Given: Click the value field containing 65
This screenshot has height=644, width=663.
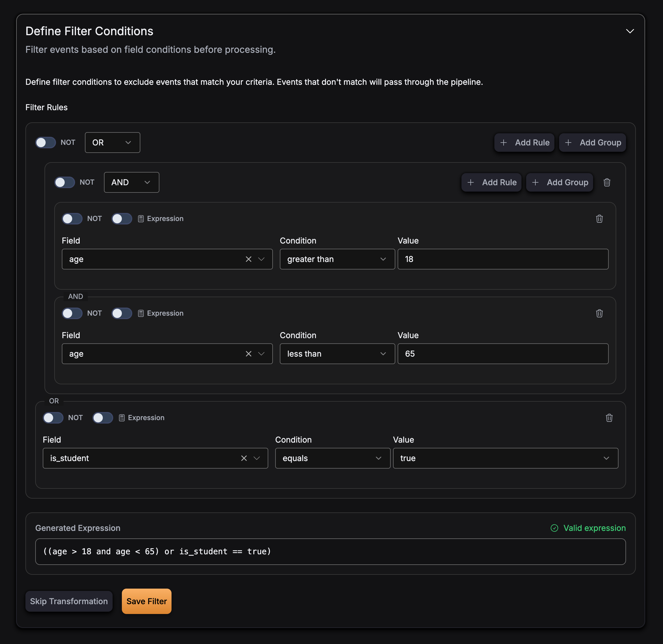Looking at the screenshot, I should click(502, 354).
